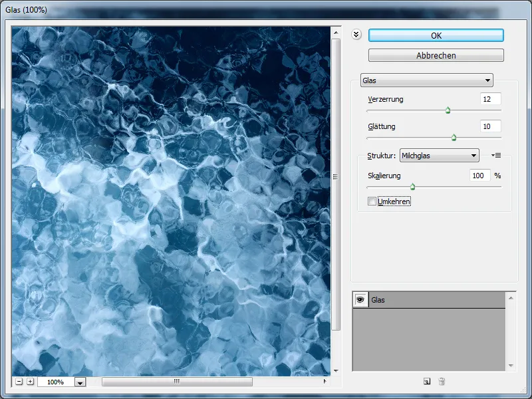Click preview vertical scrollbar up arrow
This screenshot has width=532, height=399.
click(x=336, y=33)
